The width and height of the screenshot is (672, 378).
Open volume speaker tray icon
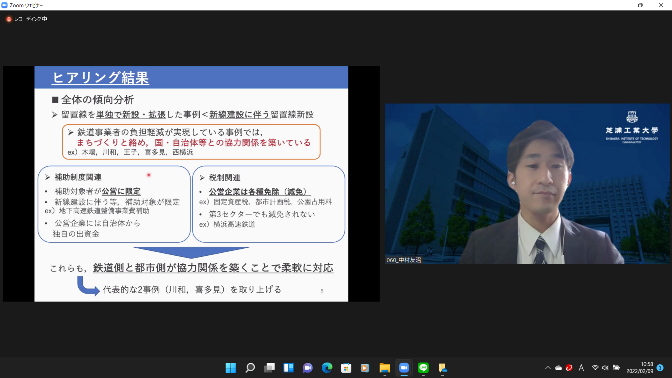[x=605, y=368]
